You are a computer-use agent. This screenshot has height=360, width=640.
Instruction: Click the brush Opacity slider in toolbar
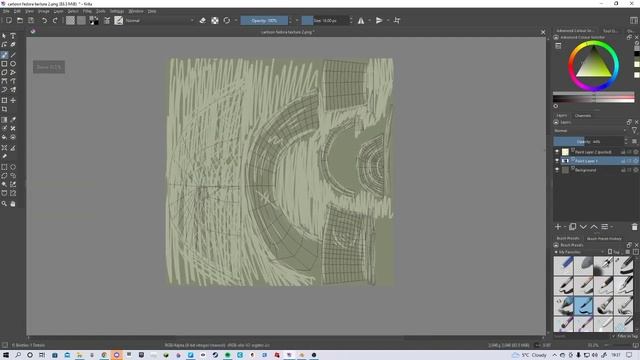264,20
